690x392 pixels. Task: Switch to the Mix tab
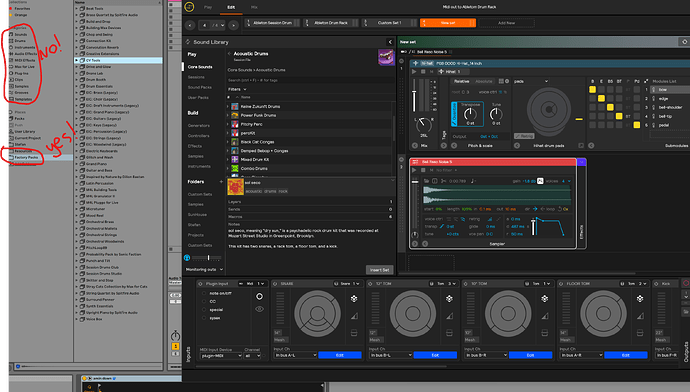point(254,7)
